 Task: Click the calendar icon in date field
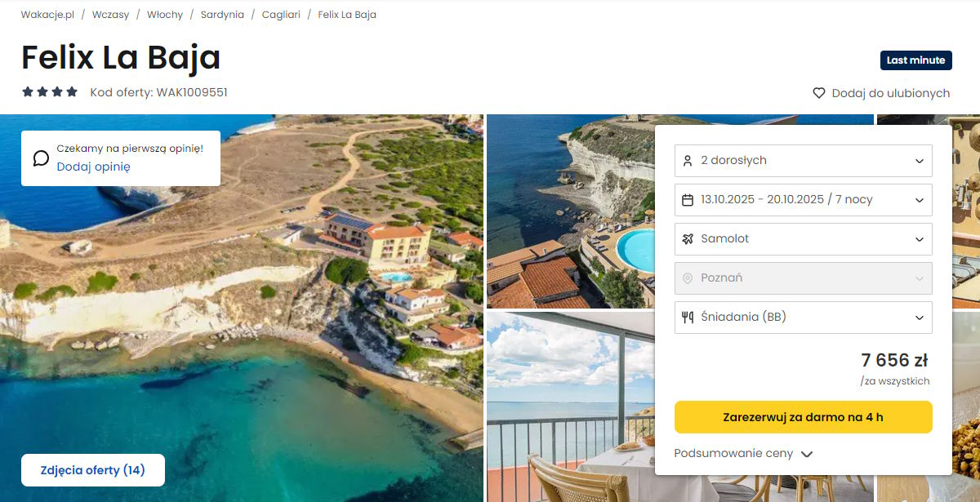[687, 200]
